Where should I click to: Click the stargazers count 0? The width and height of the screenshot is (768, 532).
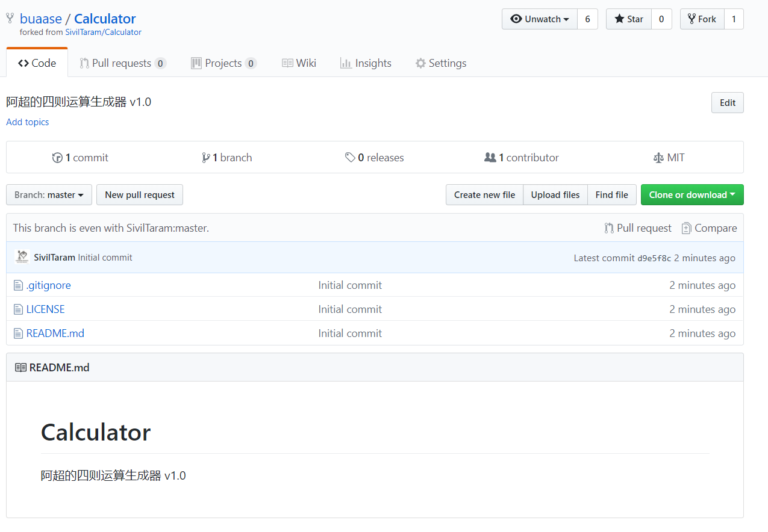(x=661, y=19)
